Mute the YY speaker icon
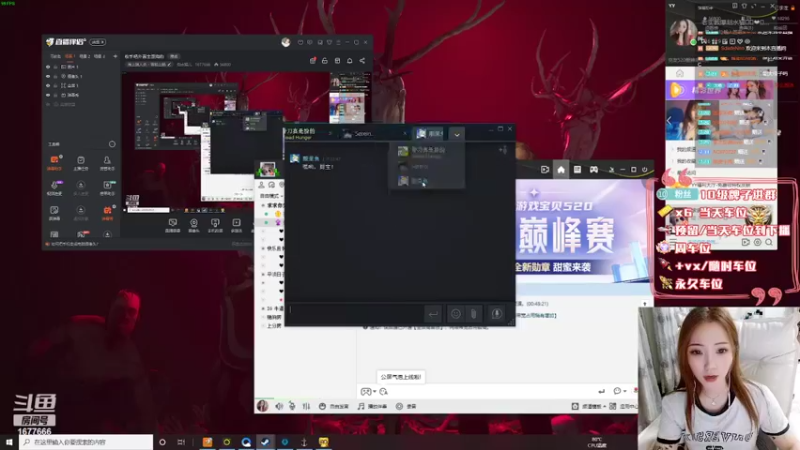This screenshot has height=450, width=800. tap(279, 406)
